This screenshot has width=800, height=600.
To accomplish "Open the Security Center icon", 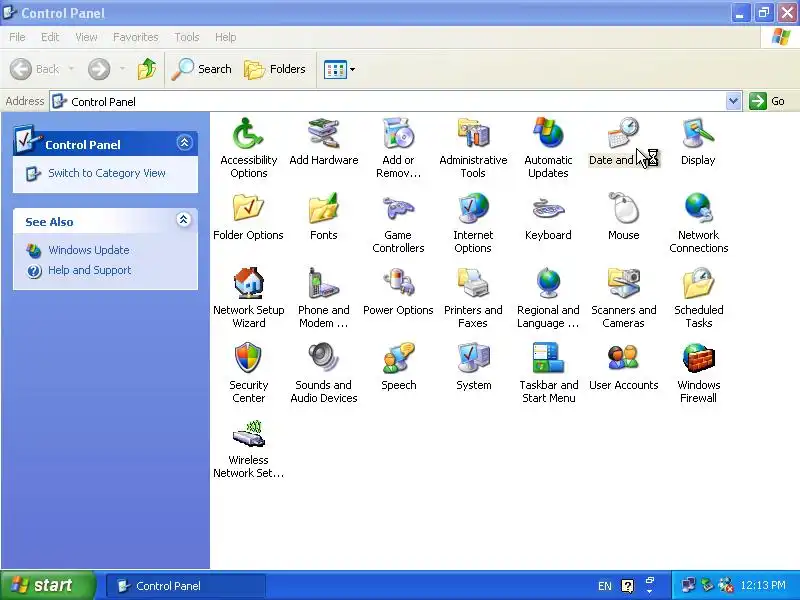I will click(x=248, y=372).
